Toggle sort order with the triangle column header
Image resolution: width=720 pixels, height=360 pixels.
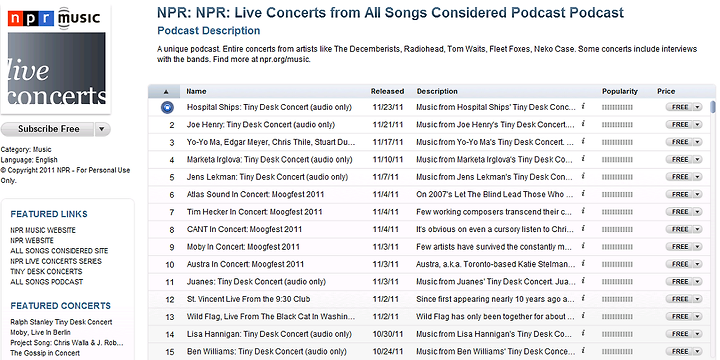[x=166, y=91]
